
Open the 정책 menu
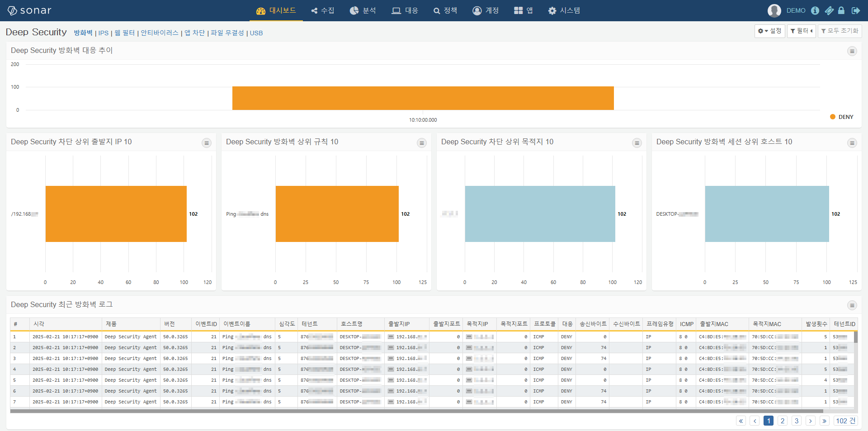point(445,10)
